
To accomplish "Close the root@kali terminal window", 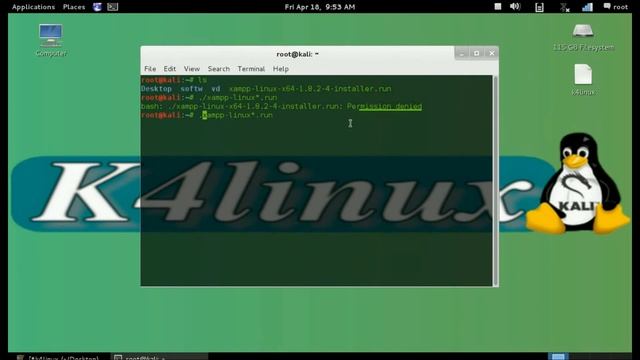I will tap(491, 53).
